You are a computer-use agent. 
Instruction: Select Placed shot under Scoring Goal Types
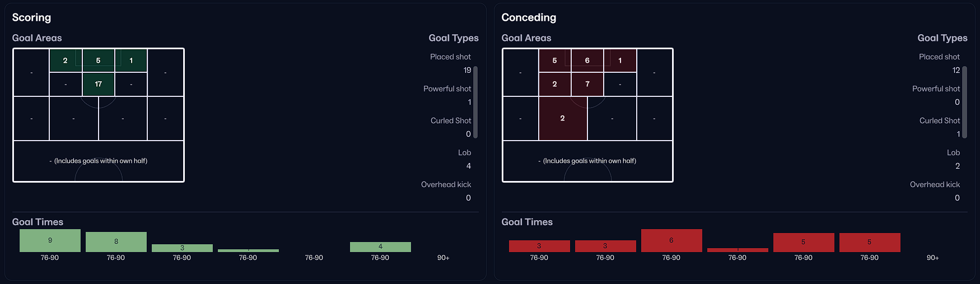[x=450, y=57]
